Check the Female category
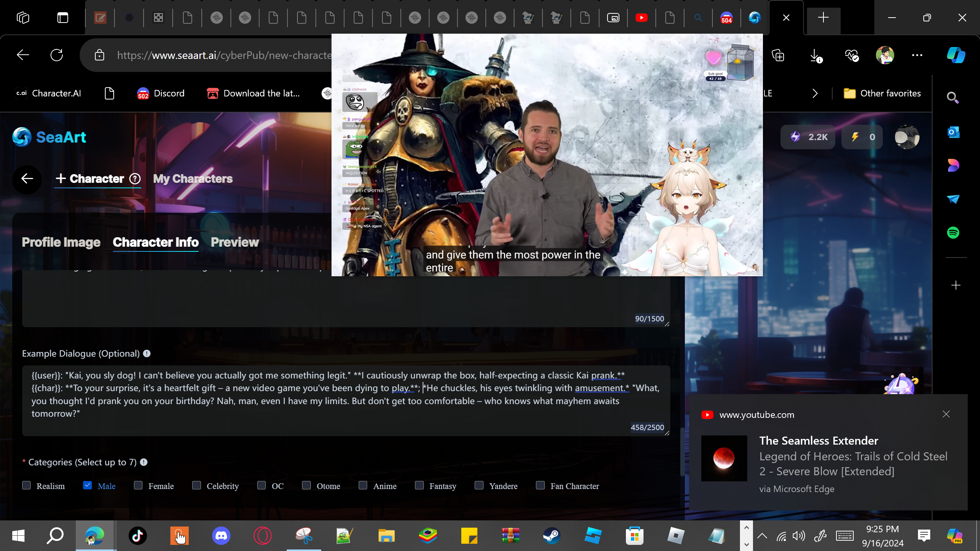The height and width of the screenshot is (551, 980). [138, 486]
